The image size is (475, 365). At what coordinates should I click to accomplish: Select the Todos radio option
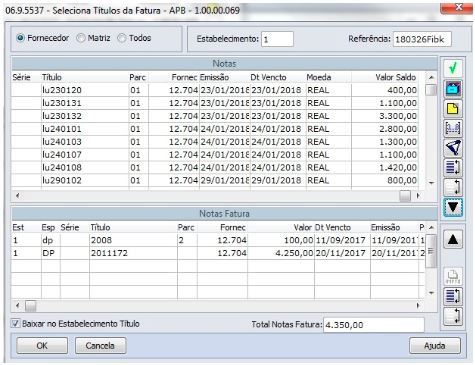click(x=122, y=38)
